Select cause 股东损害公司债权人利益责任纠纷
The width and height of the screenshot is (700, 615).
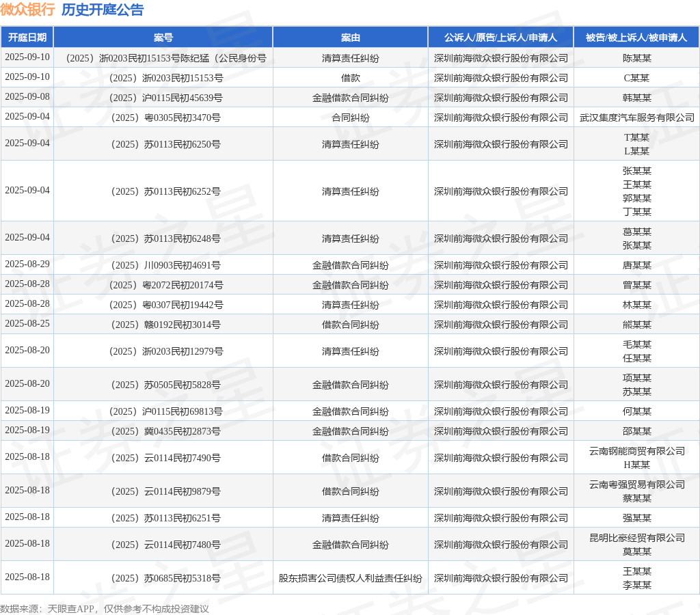pyautogui.click(x=351, y=578)
